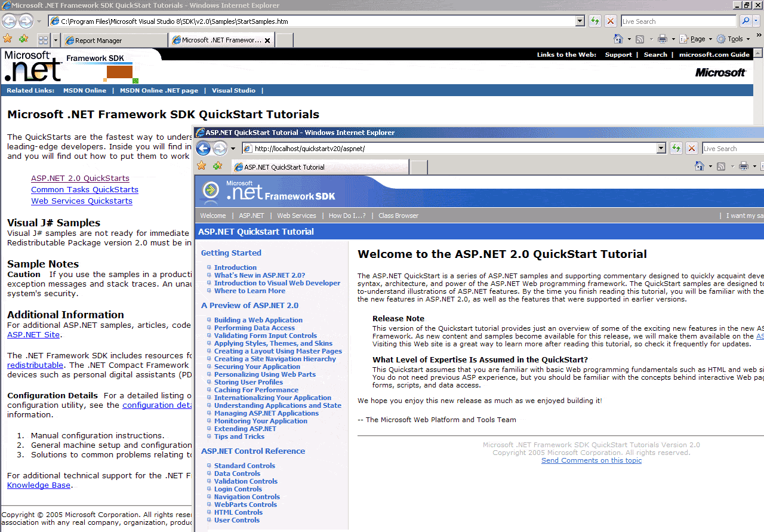Go back in the SDK QuickStart Tutorials window
This screenshot has height=532, width=764.
[10, 21]
